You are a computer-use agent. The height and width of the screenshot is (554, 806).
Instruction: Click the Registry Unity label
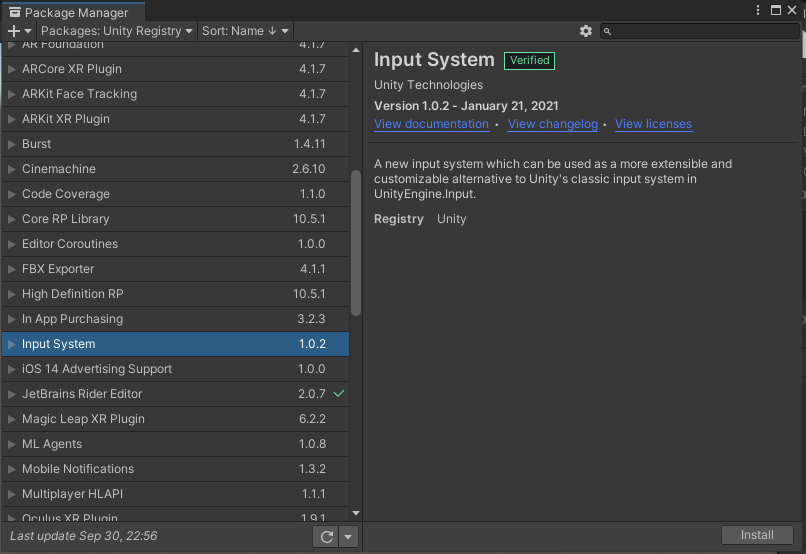pyautogui.click(x=420, y=219)
